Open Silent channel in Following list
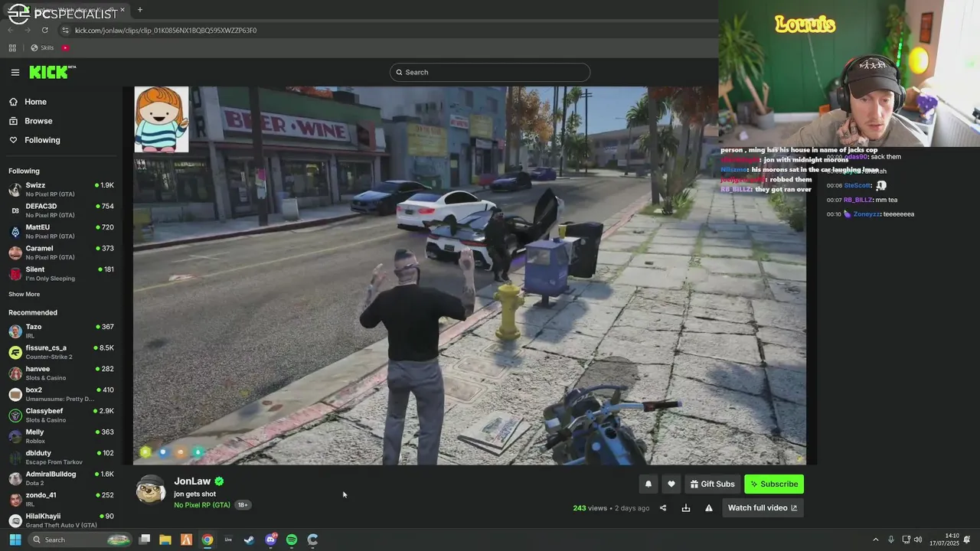The width and height of the screenshot is (980, 551). coord(61,274)
